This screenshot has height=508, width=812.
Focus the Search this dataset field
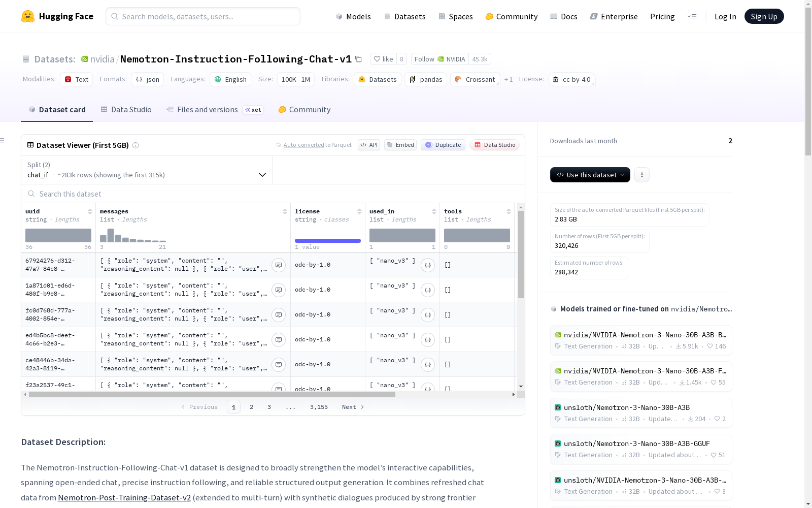pos(273,194)
